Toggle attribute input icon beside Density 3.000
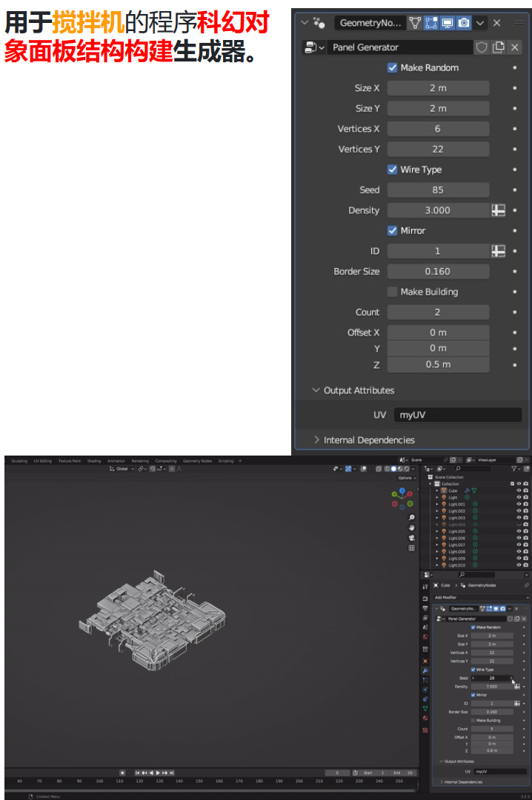This screenshot has width=532, height=800. click(499, 210)
